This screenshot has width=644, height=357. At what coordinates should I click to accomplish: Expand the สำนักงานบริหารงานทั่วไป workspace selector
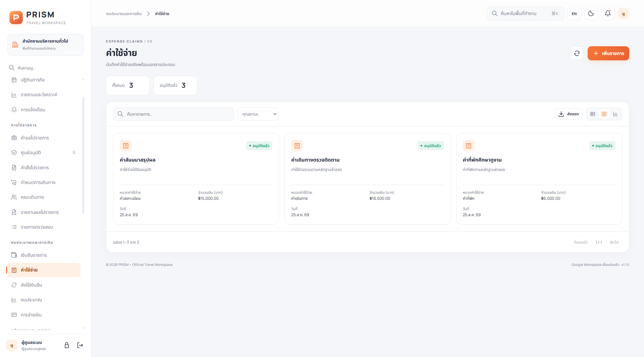point(45,45)
